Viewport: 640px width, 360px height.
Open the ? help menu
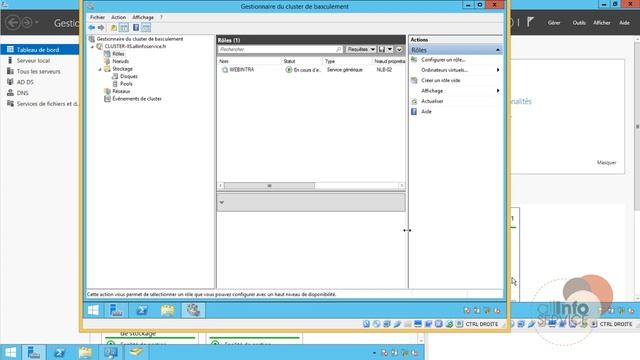pos(161,17)
